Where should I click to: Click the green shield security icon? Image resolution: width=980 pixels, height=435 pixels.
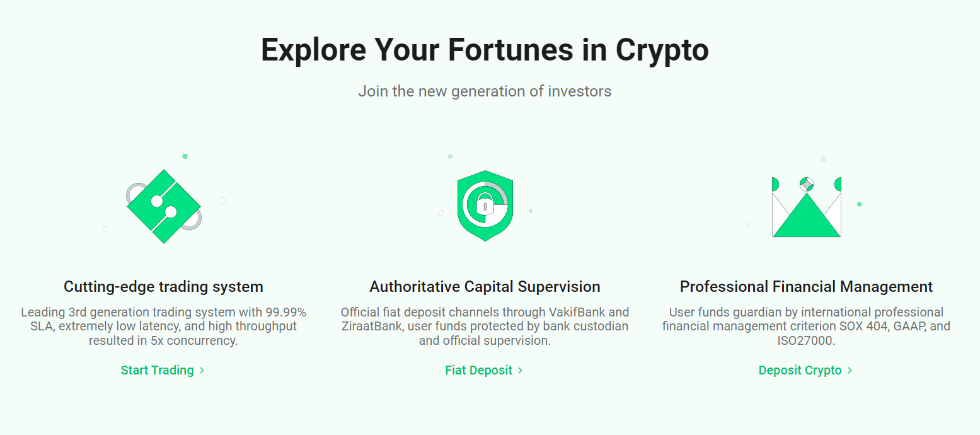tap(485, 206)
